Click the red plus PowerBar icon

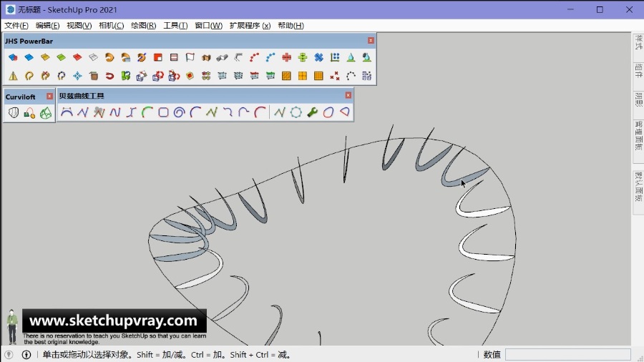point(287,57)
